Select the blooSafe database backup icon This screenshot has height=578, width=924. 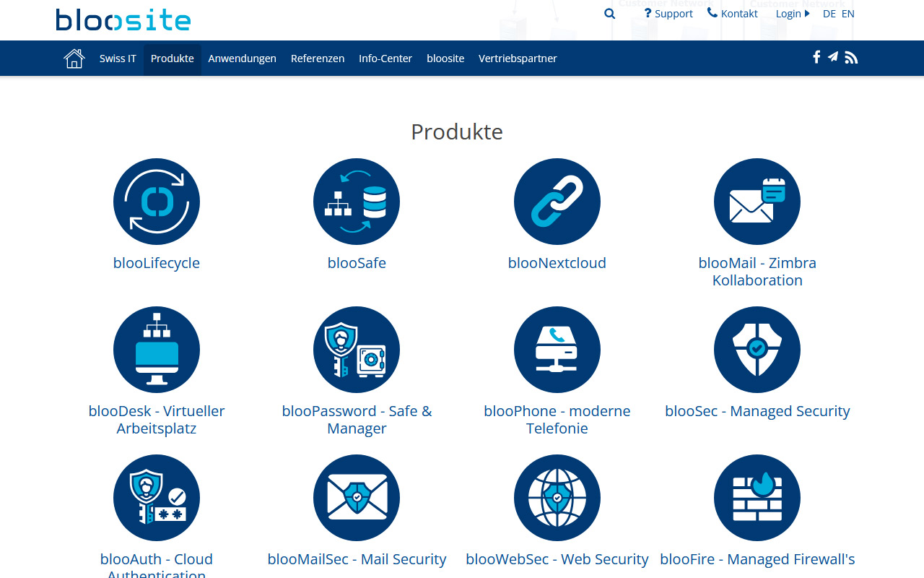coord(357,202)
